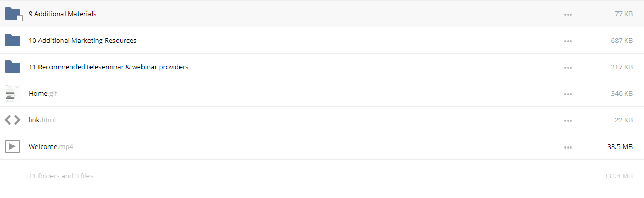
Task: Open more options for 11 Recommended teleseminar folder
Action: (x=568, y=67)
